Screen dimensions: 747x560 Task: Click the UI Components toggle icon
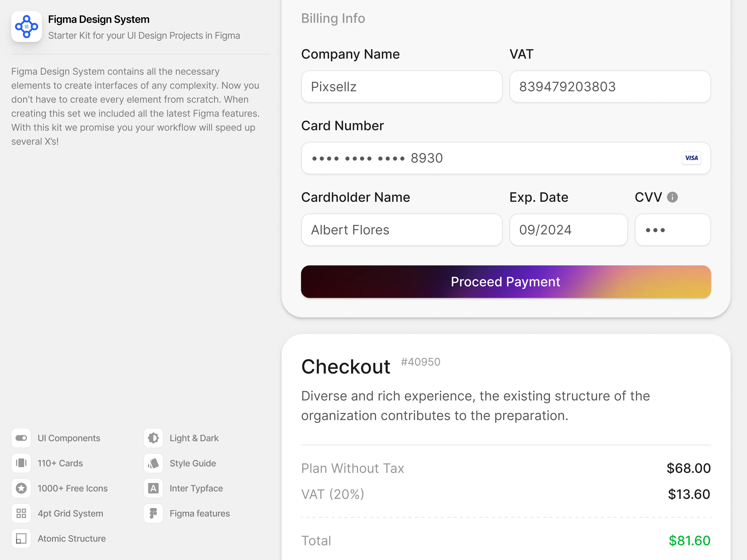[21, 438]
